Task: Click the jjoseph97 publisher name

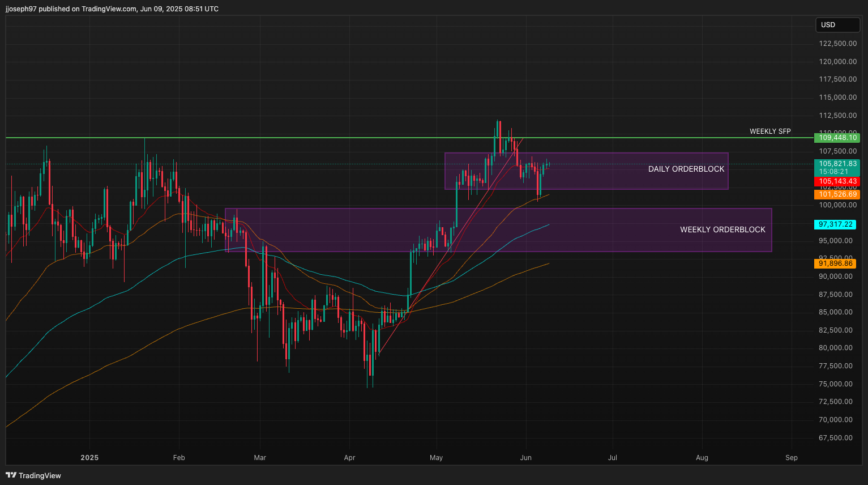Action: click(21, 9)
